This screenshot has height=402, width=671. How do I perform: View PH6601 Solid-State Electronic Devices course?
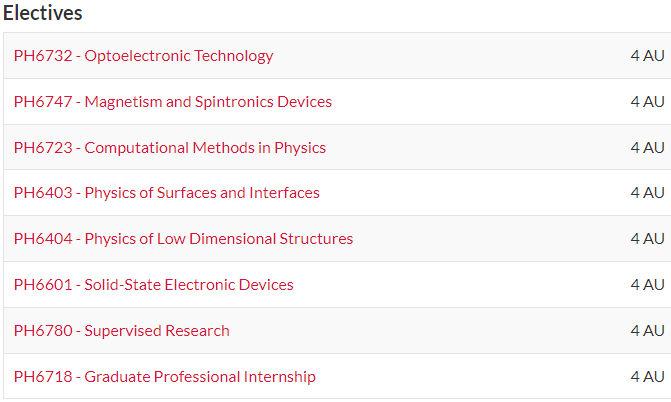[154, 285]
